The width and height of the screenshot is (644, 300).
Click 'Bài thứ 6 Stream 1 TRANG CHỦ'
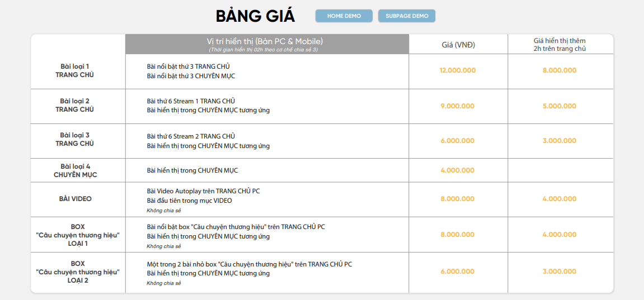click(191, 101)
